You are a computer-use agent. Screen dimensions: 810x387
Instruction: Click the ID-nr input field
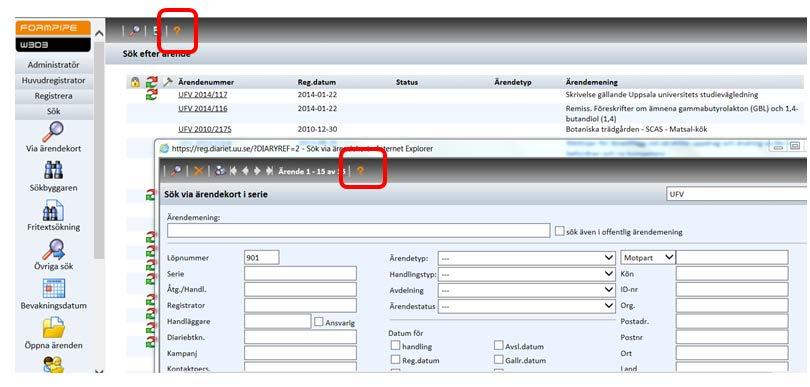click(732, 289)
